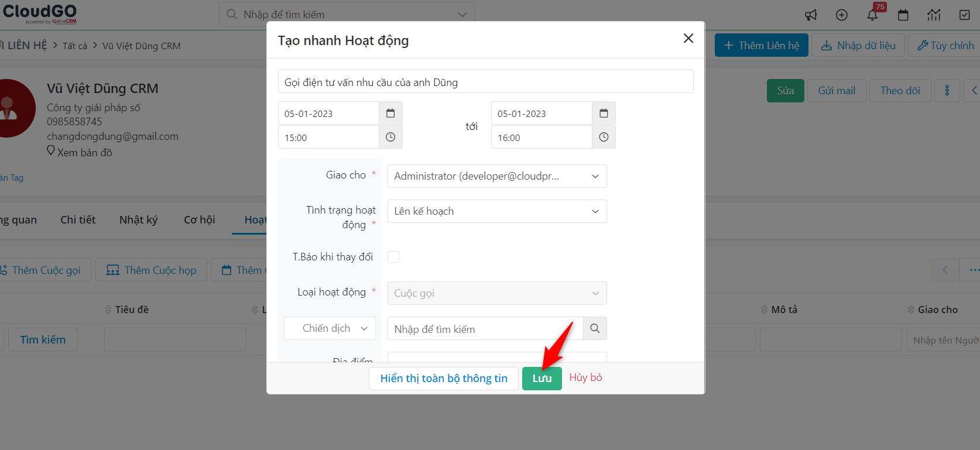Screen dimensions: 980x450
Task: Expand the Giao cho dropdown
Action: point(496,176)
